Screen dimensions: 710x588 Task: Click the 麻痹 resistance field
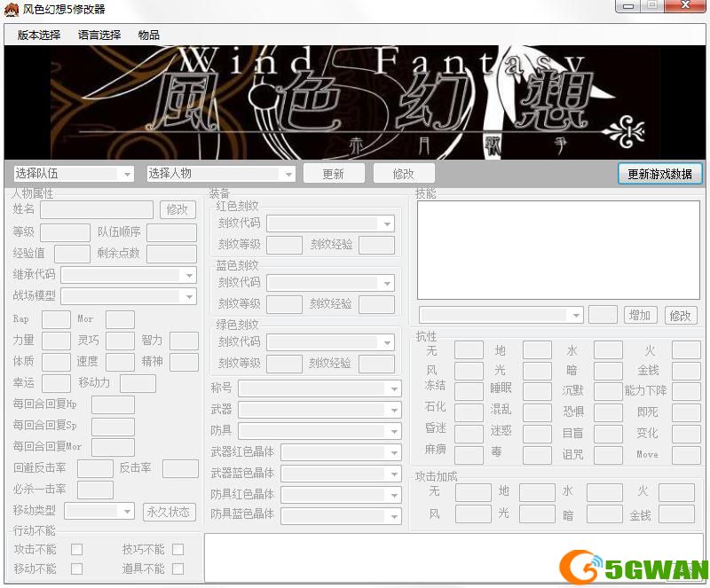[469, 455]
